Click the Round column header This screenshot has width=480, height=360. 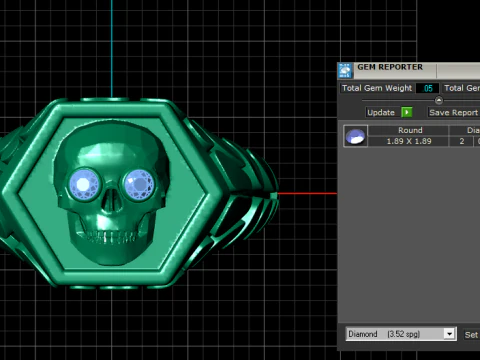pyautogui.click(x=410, y=130)
